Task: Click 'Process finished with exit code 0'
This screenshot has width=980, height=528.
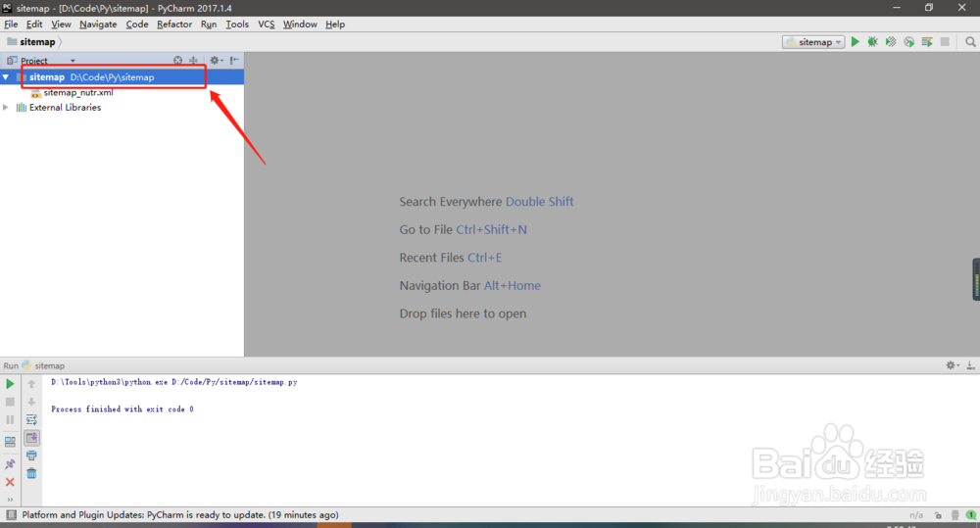Action: click(x=122, y=409)
